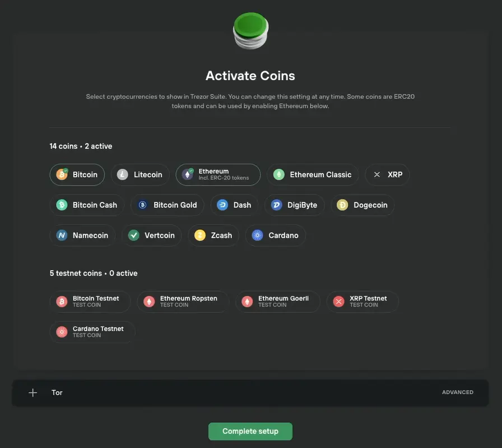The image size is (502, 448).
Task: Deactivate the Bitcoin coin toggle
Action: coord(77,174)
